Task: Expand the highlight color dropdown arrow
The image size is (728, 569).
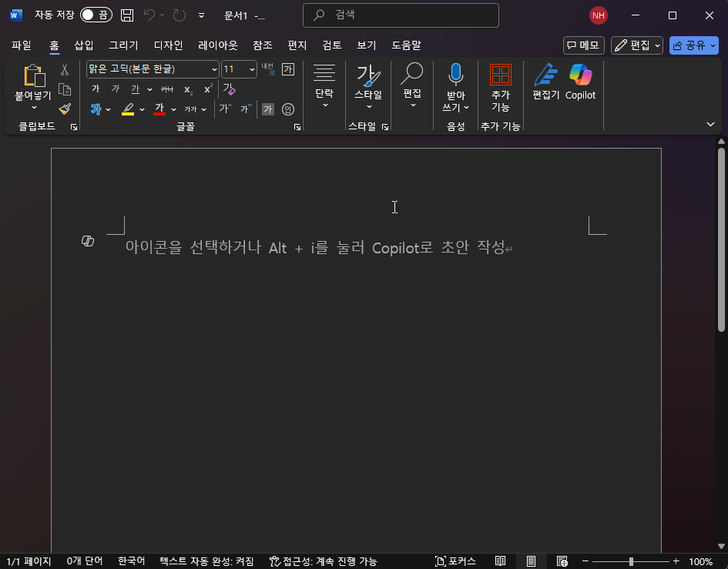Action: [x=142, y=109]
